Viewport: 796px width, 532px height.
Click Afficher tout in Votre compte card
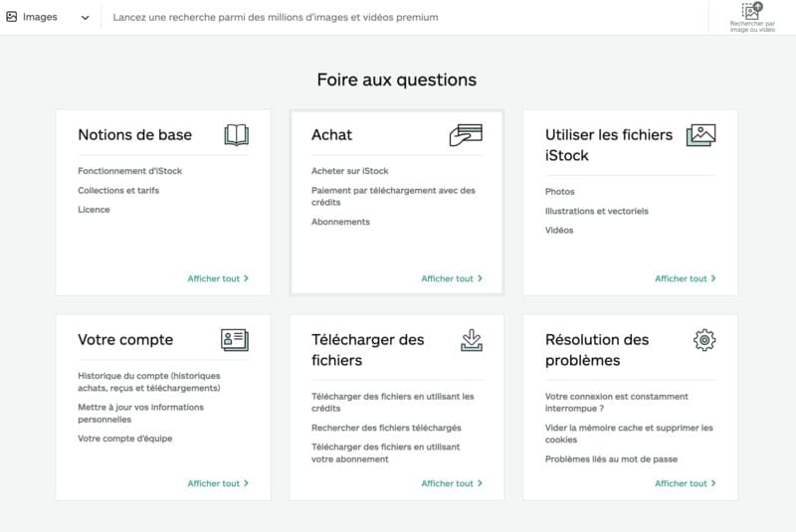218,483
